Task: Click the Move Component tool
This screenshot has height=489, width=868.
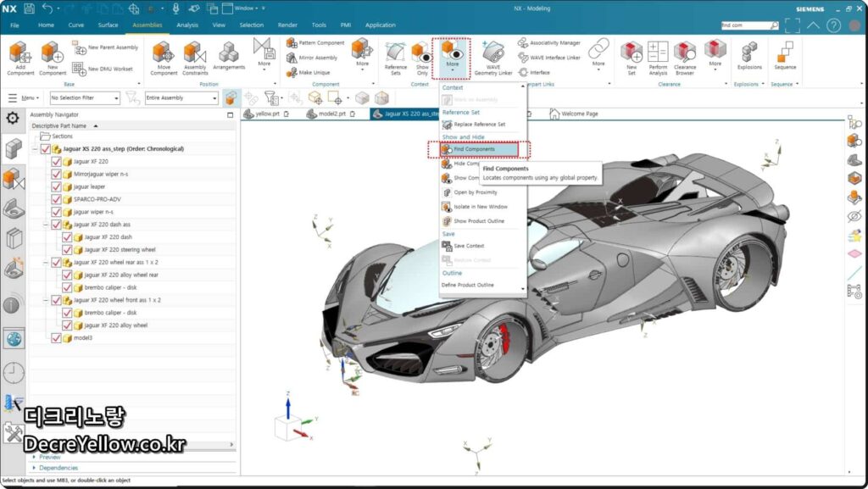Action: tap(164, 58)
